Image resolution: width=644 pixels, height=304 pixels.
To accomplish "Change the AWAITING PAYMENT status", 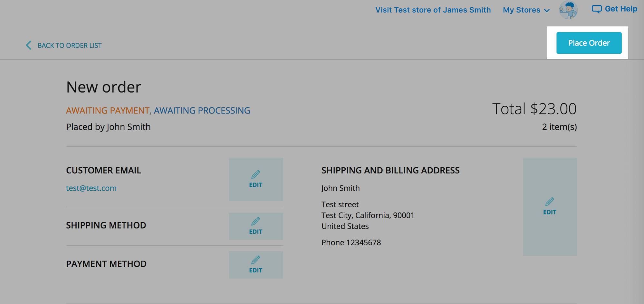I will (108, 111).
